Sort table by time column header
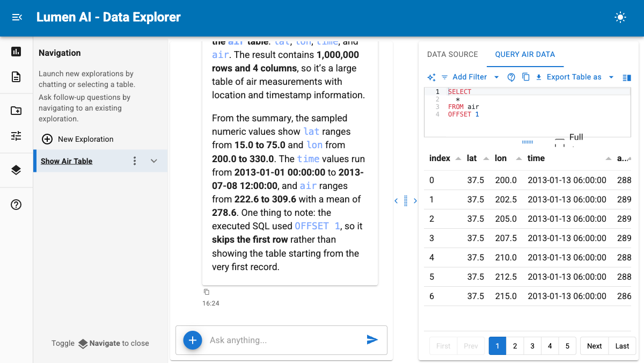This screenshot has width=644, height=363. pyautogui.click(x=569, y=158)
